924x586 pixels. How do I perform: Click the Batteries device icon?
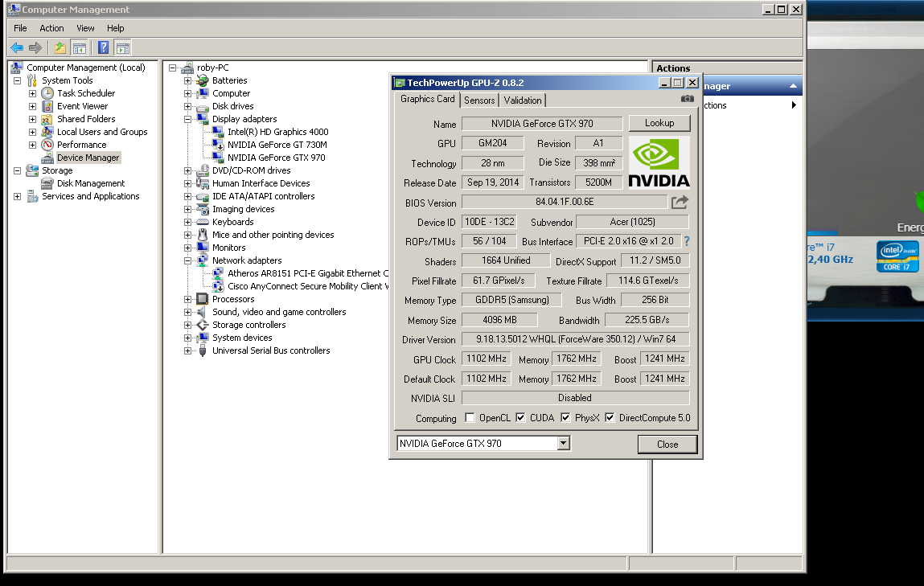[x=203, y=80]
